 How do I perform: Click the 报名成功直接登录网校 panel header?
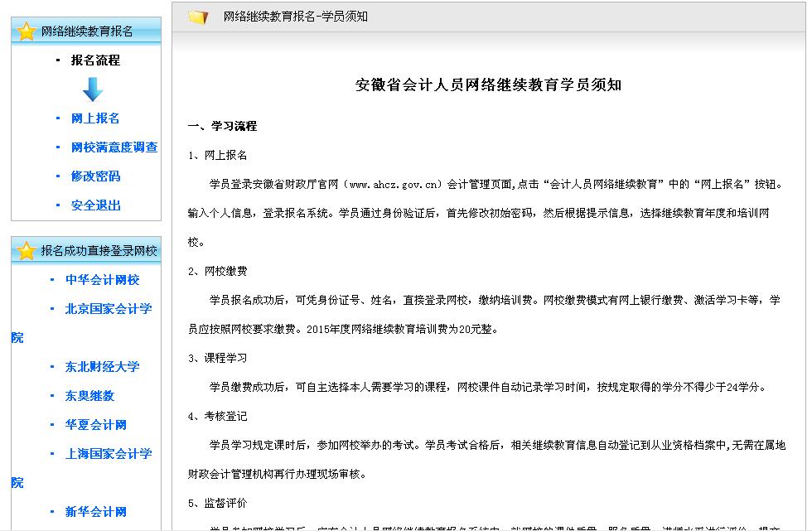(99, 250)
